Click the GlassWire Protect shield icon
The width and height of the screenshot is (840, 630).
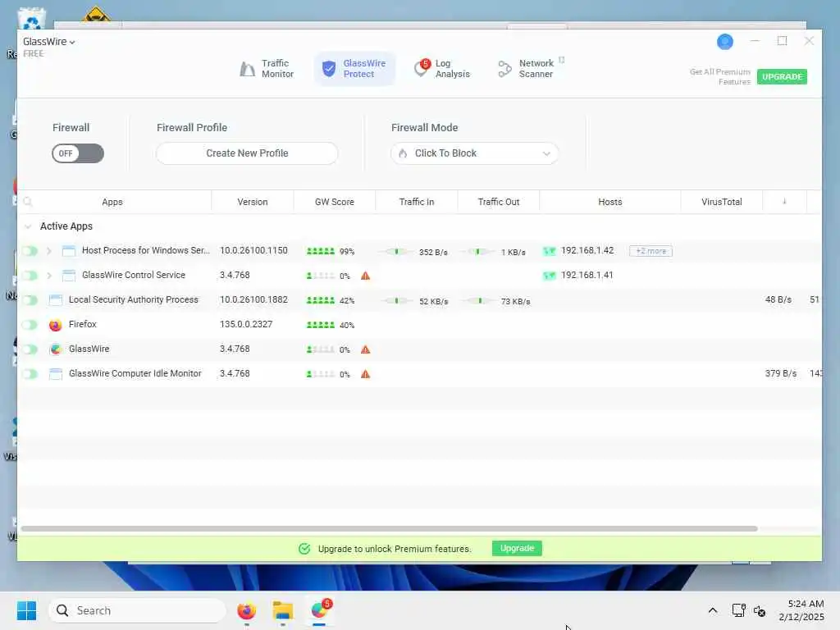click(329, 69)
